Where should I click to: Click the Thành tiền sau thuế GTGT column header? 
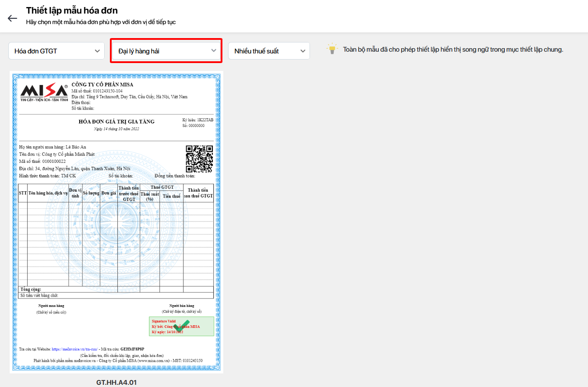tap(198, 193)
